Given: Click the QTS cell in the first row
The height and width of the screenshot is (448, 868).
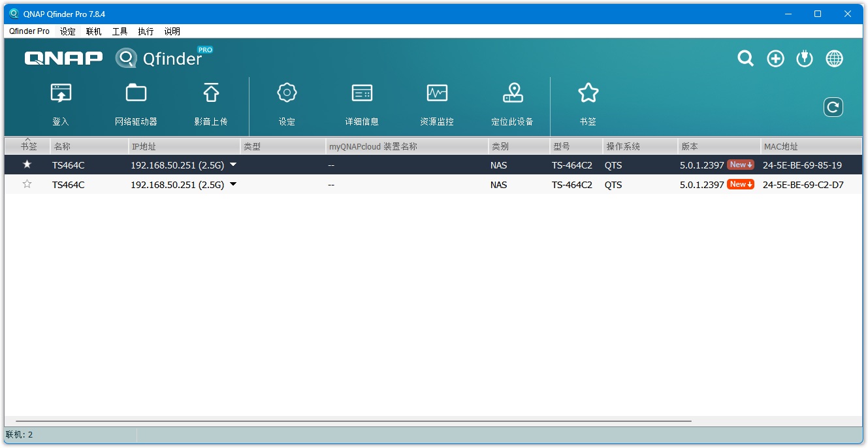Looking at the screenshot, I should coord(613,165).
